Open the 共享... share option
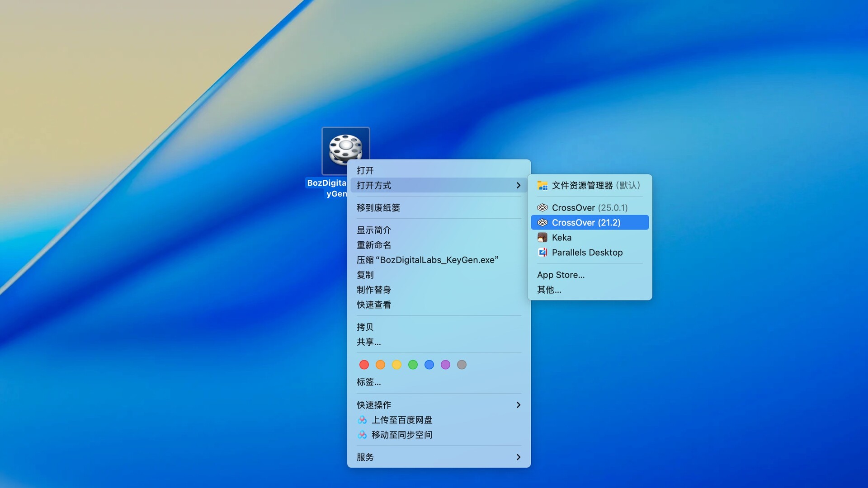Image resolution: width=868 pixels, height=488 pixels. tap(439, 342)
